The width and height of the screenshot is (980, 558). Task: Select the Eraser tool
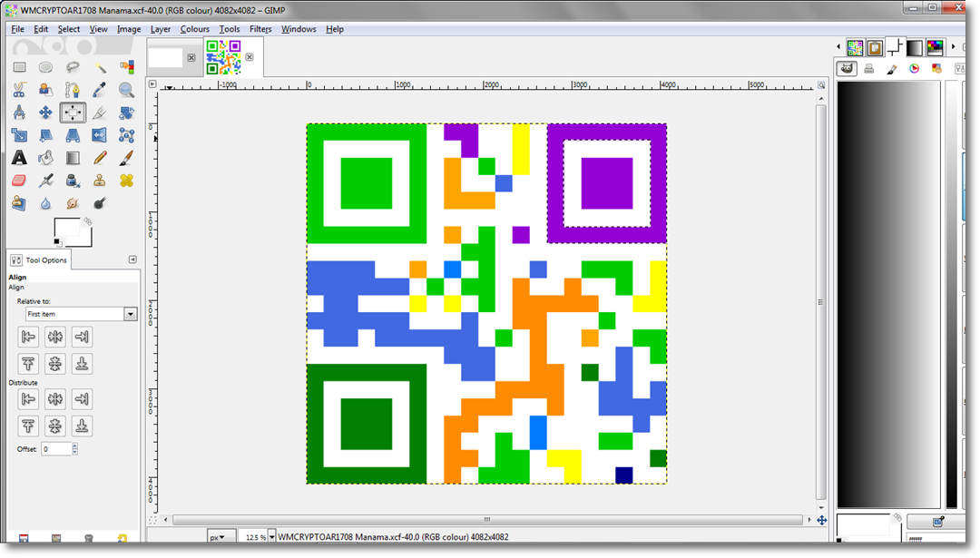pyautogui.click(x=19, y=181)
